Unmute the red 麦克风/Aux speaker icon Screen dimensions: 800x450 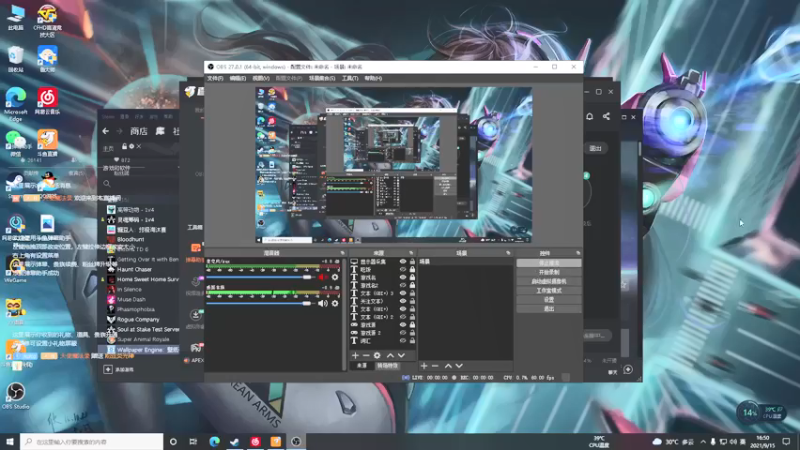[322, 277]
